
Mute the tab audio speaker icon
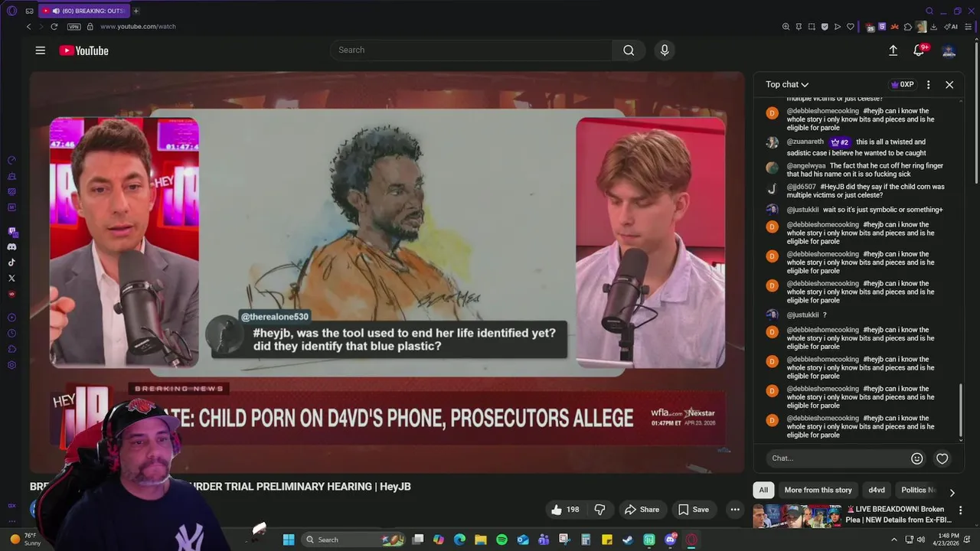tap(56, 11)
